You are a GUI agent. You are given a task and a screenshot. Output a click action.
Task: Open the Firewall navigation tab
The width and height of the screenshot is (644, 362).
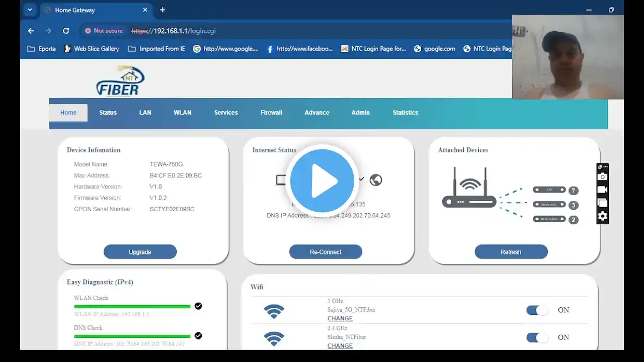tap(271, 113)
